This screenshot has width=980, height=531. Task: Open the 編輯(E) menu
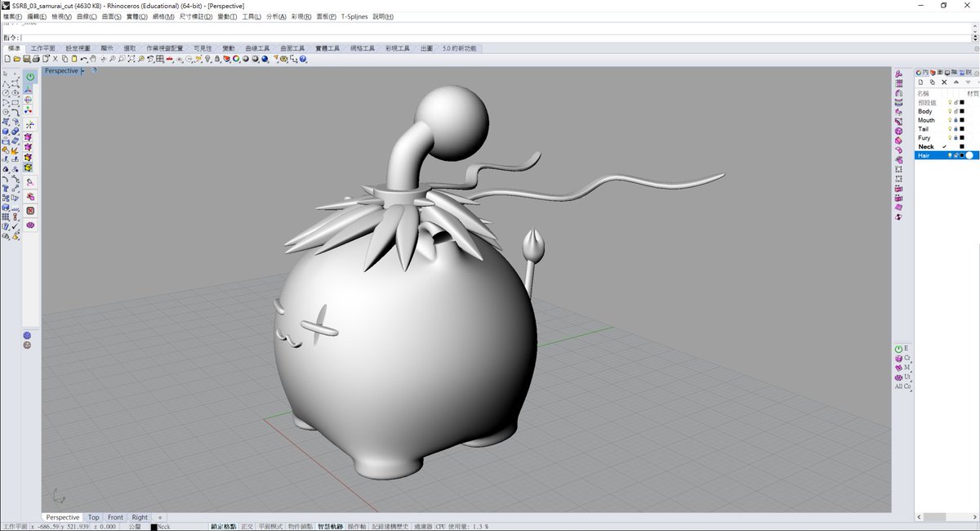[x=38, y=16]
